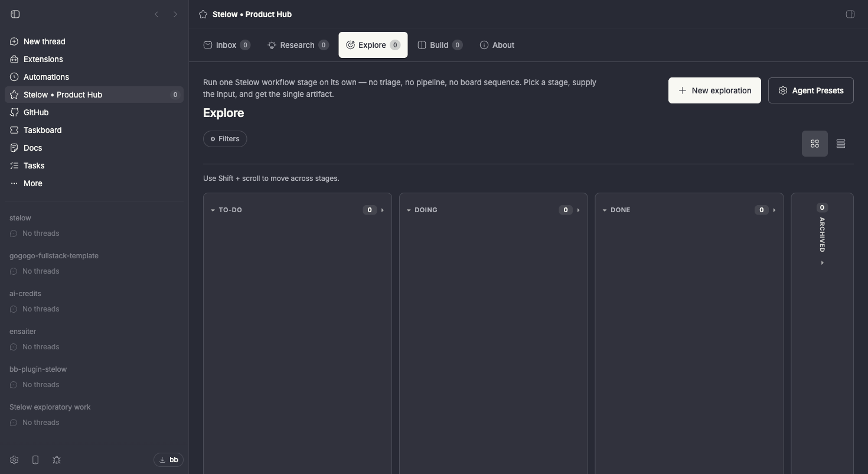Click the ARCHIVED column count badge

tap(822, 207)
